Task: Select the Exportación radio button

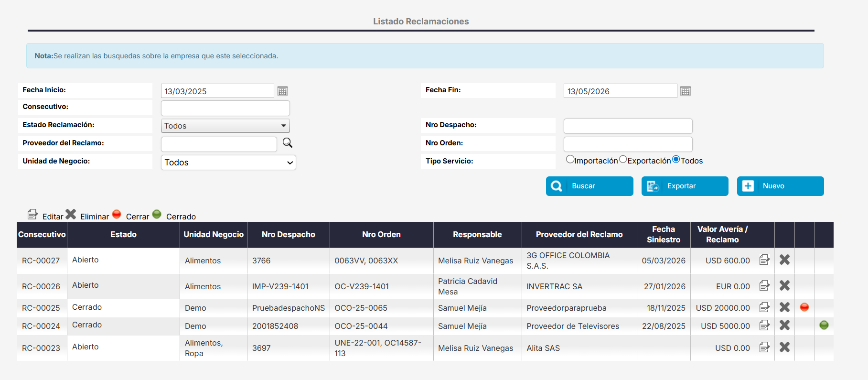Action: pyautogui.click(x=623, y=160)
